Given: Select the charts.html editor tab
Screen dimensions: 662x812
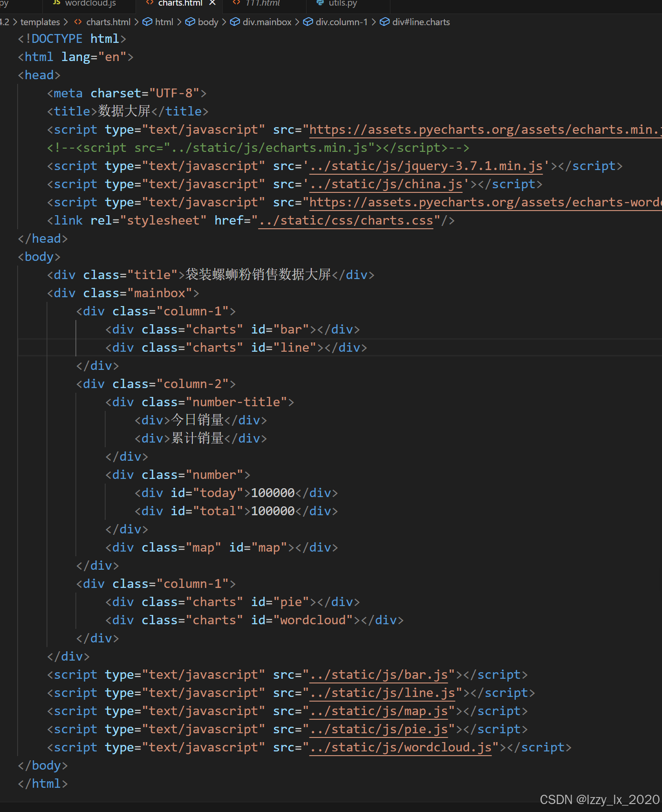Looking at the screenshot, I should [180, 4].
